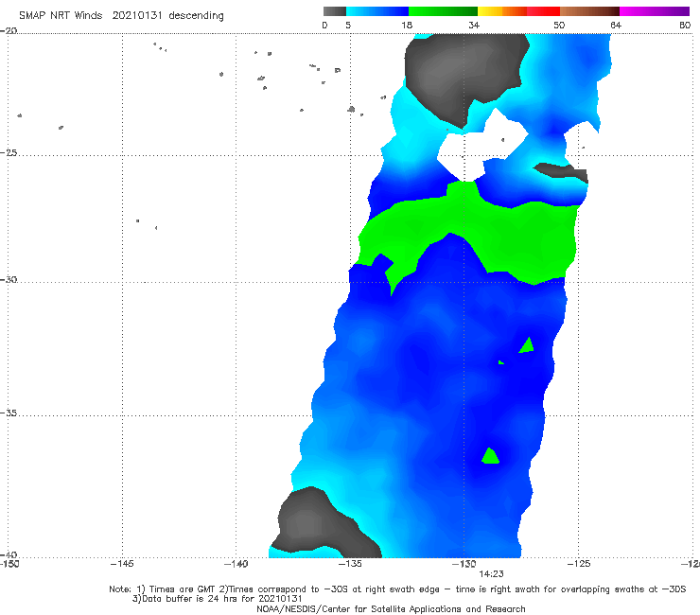Click the latitude label "-30"
Image resolution: width=700 pixels, height=615 pixels.
click(x=9, y=279)
